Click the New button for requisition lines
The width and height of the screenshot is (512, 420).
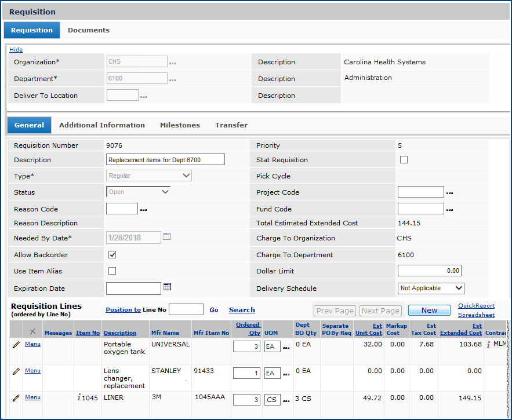point(429,311)
